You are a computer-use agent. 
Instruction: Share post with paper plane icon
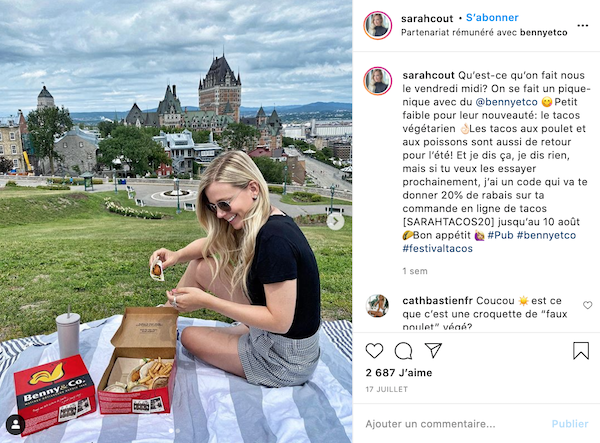[x=433, y=350]
